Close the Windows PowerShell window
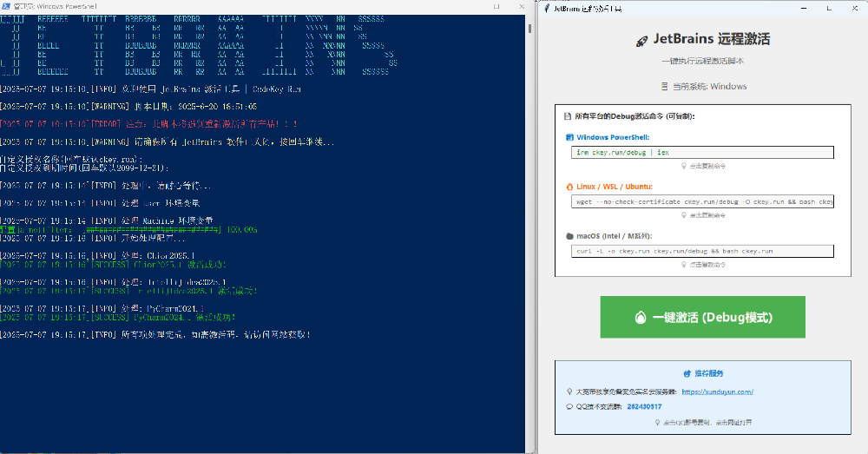The image size is (868, 454). [522, 7]
